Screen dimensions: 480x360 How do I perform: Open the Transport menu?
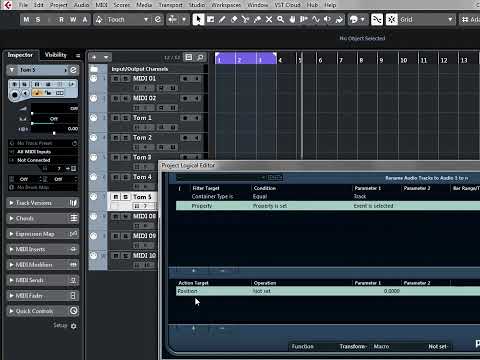coord(171,5)
